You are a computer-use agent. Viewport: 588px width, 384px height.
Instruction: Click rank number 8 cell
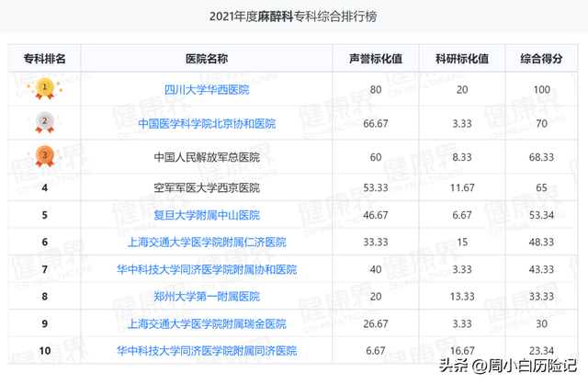(45, 296)
